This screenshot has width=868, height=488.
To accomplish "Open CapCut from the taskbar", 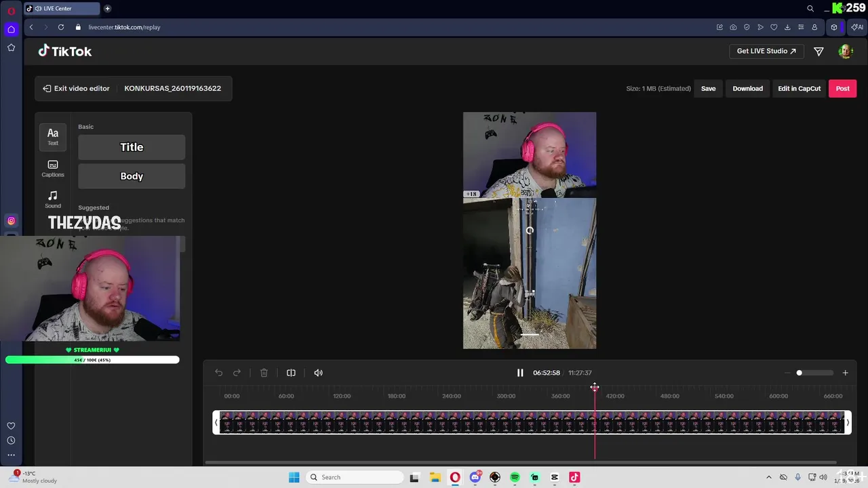I will coord(555,477).
